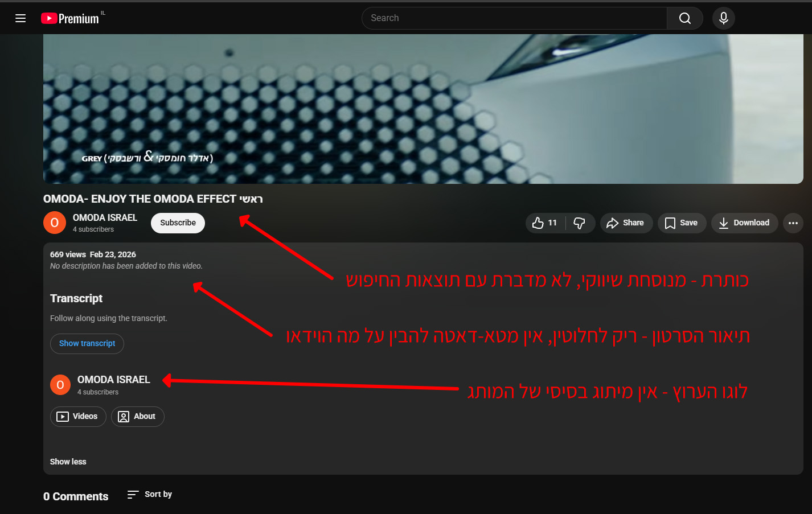This screenshot has width=812, height=514.
Task: Click the search magnifier button
Action: tap(684, 18)
